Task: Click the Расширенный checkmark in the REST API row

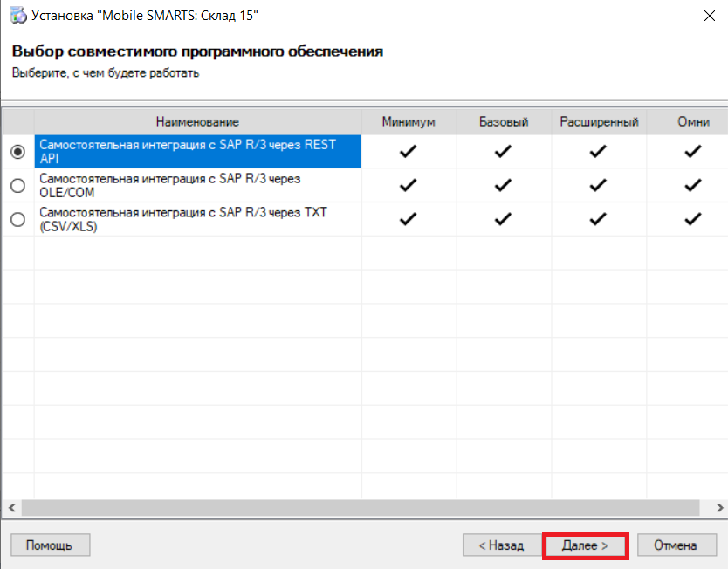Action: click(598, 151)
